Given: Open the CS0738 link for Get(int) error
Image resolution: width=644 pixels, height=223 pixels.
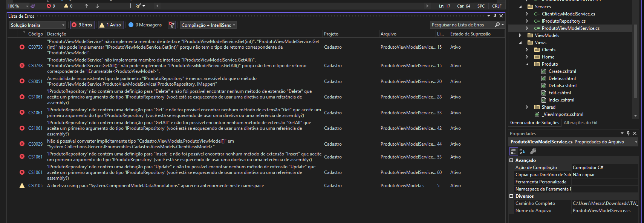Looking at the screenshot, I should tap(35, 47).
